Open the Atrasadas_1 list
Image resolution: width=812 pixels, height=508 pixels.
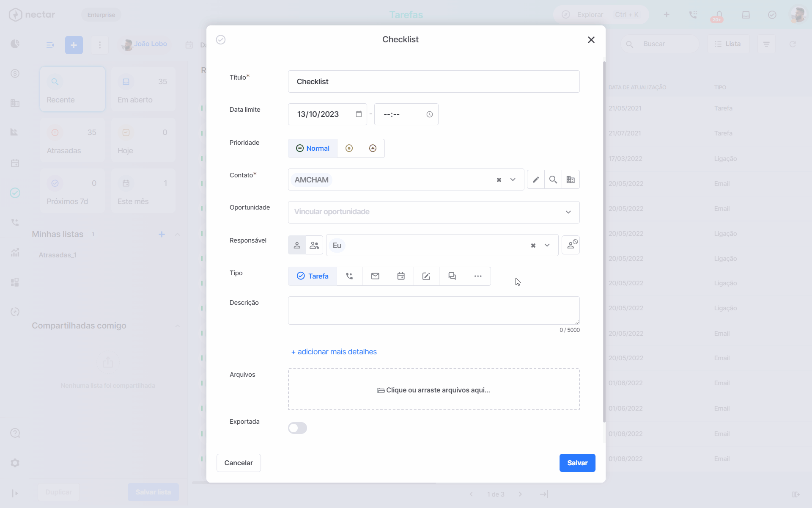point(58,255)
